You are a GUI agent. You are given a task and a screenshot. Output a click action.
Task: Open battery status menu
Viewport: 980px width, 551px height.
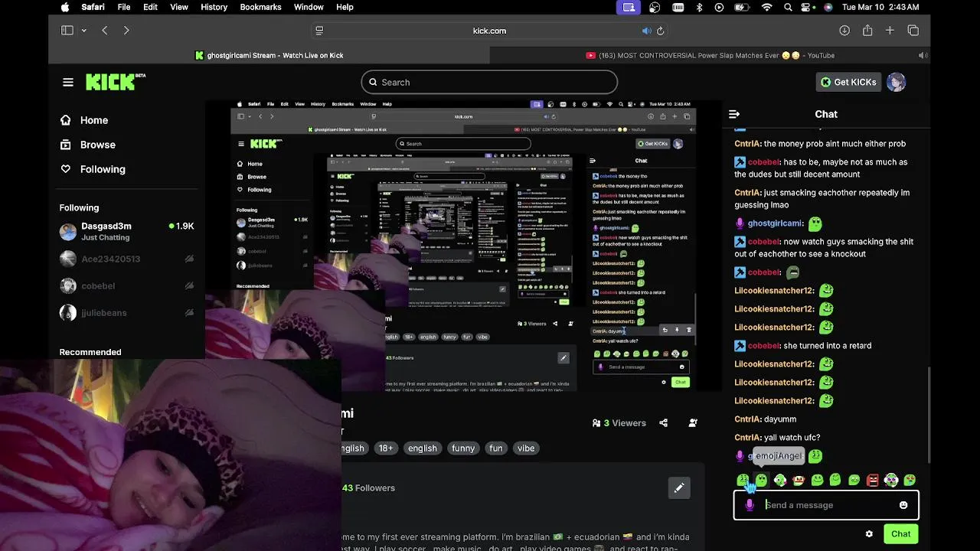pyautogui.click(x=743, y=7)
